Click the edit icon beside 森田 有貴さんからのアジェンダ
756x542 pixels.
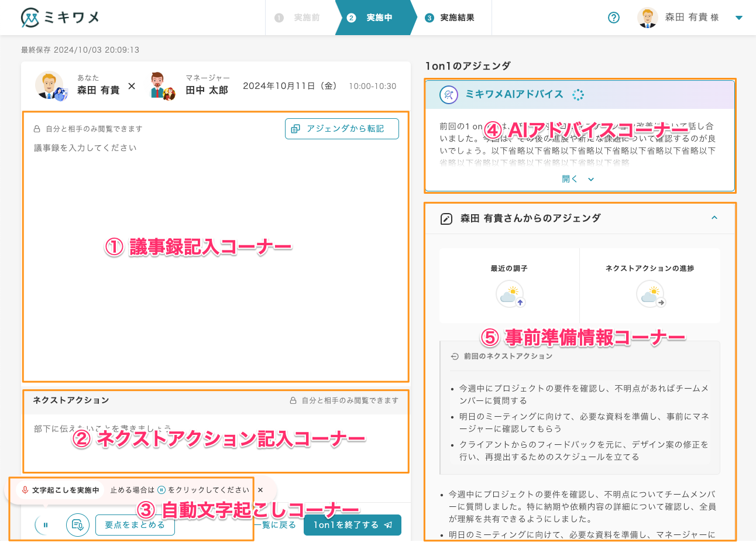446,219
